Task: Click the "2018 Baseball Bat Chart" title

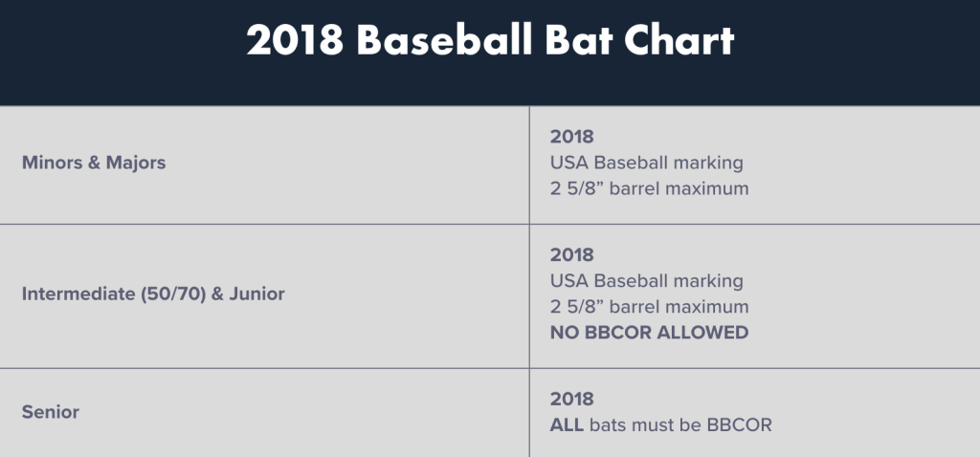Action: [490, 41]
